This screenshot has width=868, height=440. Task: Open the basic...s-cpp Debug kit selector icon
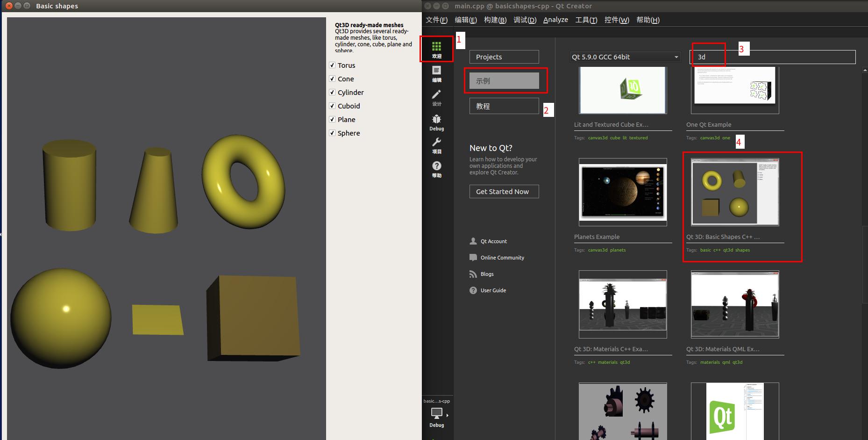[x=436, y=413]
